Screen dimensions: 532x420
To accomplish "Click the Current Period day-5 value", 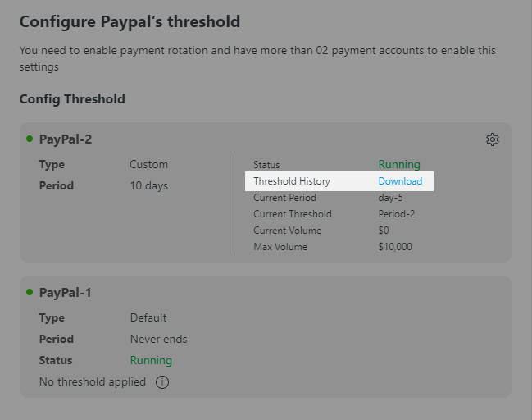I will click(391, 198).
